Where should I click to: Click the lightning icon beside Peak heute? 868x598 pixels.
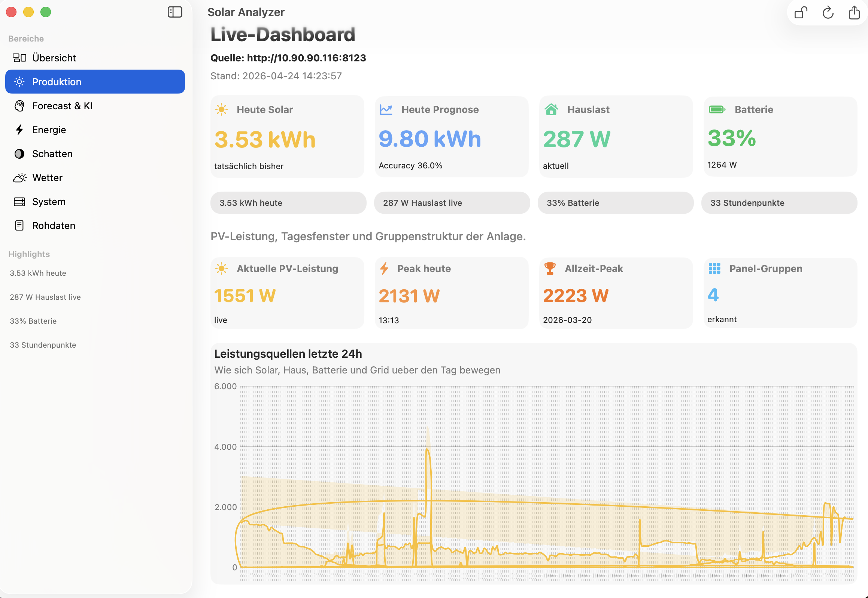click(x=384, y=268)
